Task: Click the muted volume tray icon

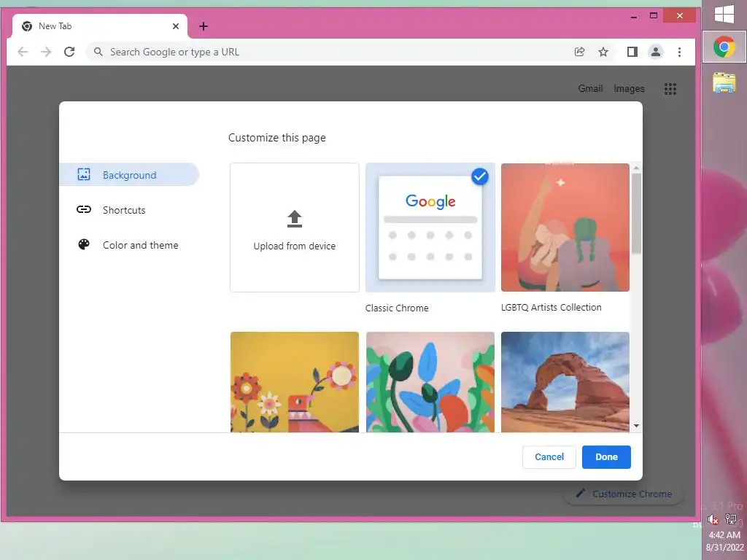Action: [x=713, y=519]
